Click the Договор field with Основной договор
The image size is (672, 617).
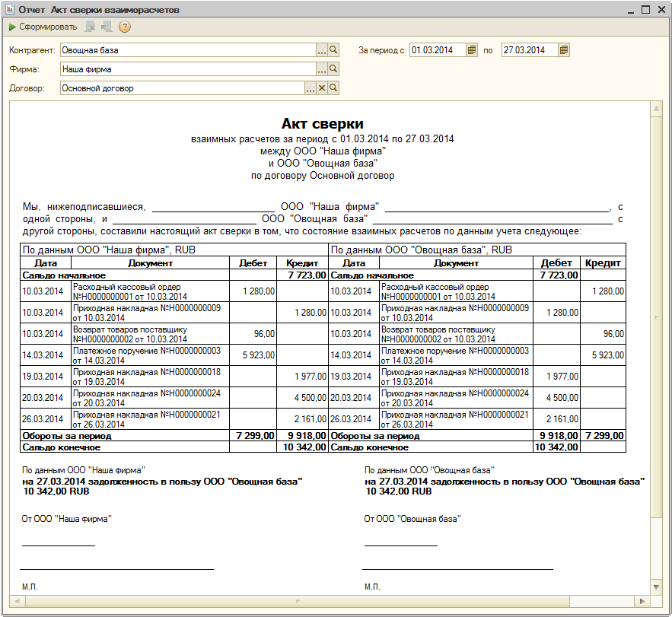click(x=183, y=88)
